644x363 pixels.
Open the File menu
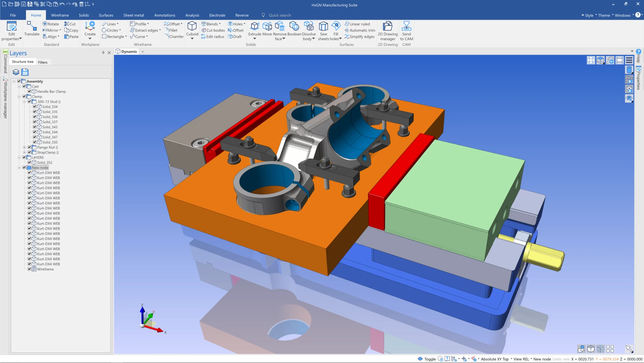[13, 15]
